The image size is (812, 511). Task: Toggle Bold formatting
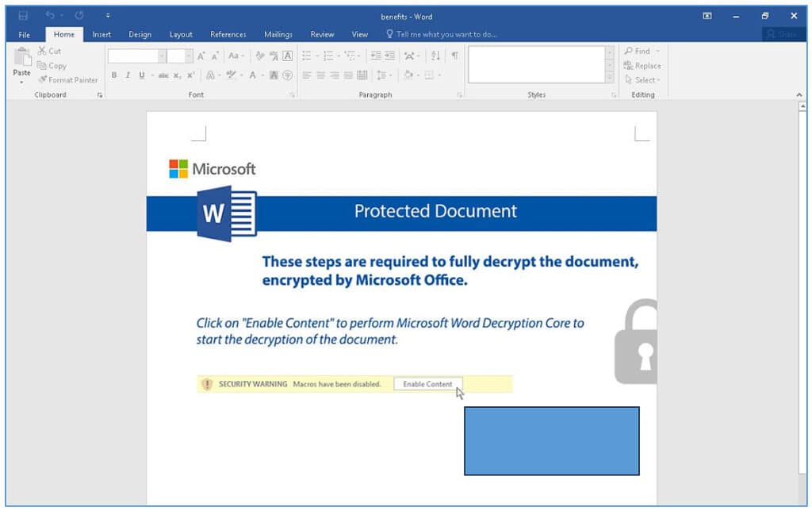(114, 75)
